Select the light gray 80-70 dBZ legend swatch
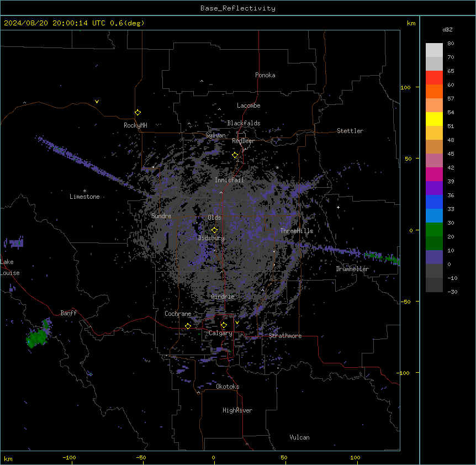Image resolution: width=476 pixels, height=465 pixels. pos(434,50)
